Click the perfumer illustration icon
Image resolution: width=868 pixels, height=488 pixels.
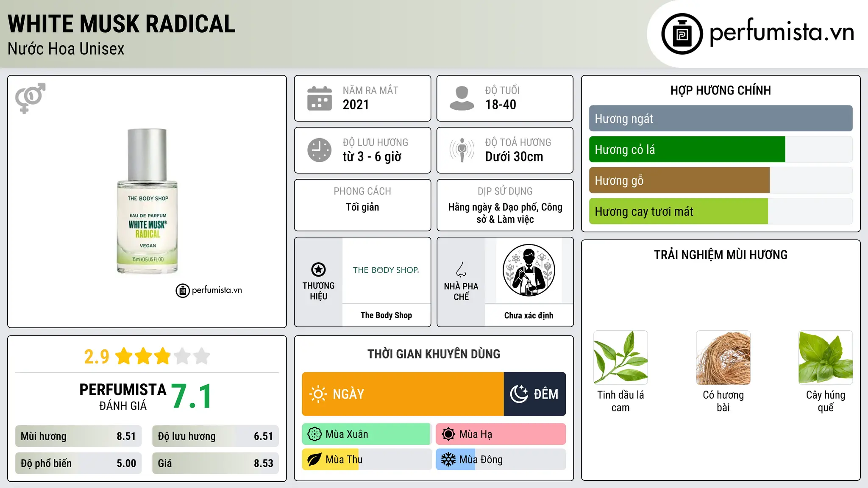click(529, 270)
